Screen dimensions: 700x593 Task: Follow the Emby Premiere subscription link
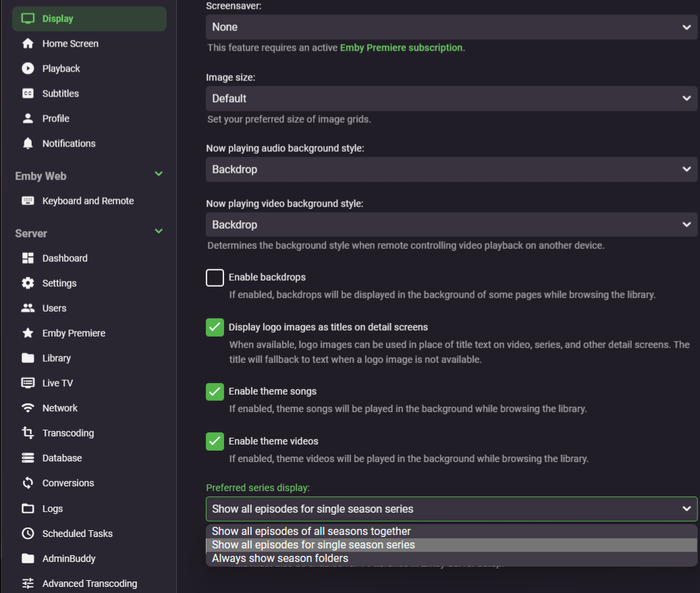pos(401,48)
